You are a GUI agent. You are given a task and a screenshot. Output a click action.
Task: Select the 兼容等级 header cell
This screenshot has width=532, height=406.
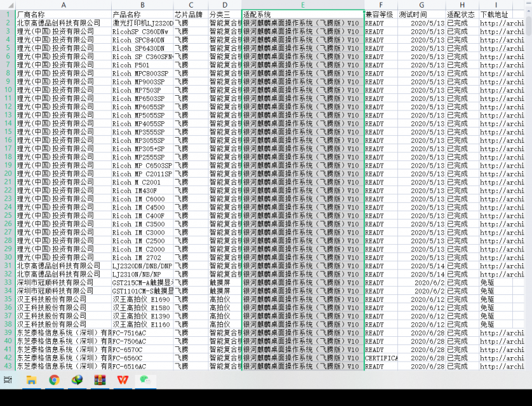381,15
